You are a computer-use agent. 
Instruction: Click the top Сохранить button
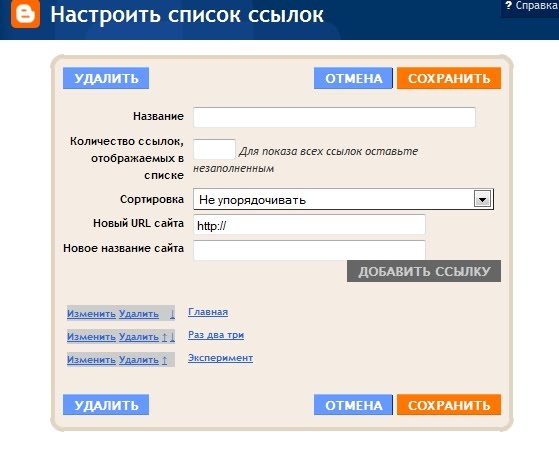coord(449,78)
